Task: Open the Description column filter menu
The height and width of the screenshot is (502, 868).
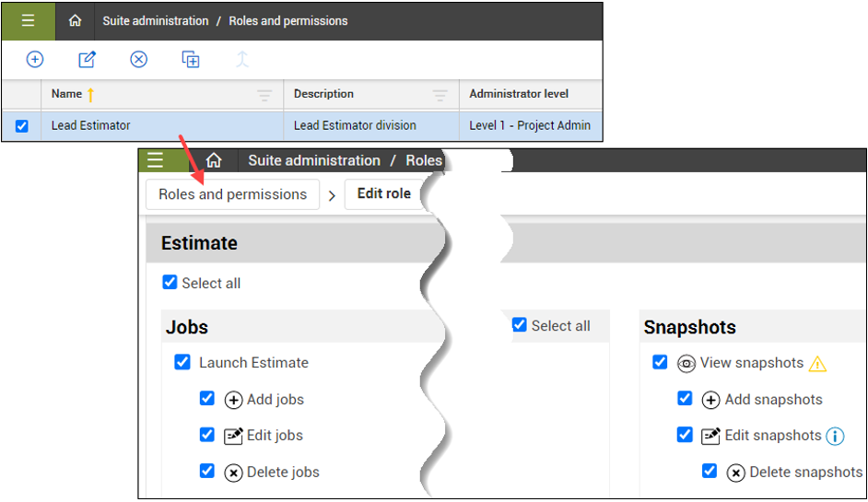Action: [440, 95]
